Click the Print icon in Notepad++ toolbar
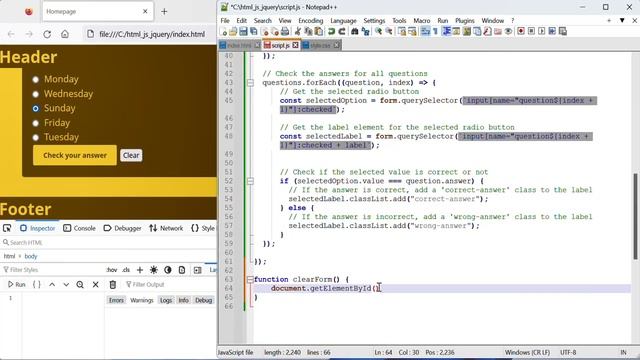 pyautogui.click(x=284, y=31)
